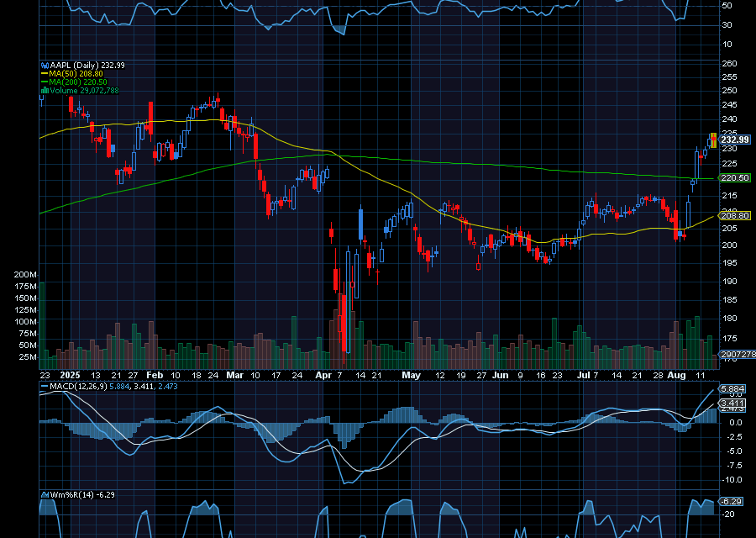Click the -5.0 level on MACD axis
Viewport: 756px width, 538px height.
pos(734,451)
